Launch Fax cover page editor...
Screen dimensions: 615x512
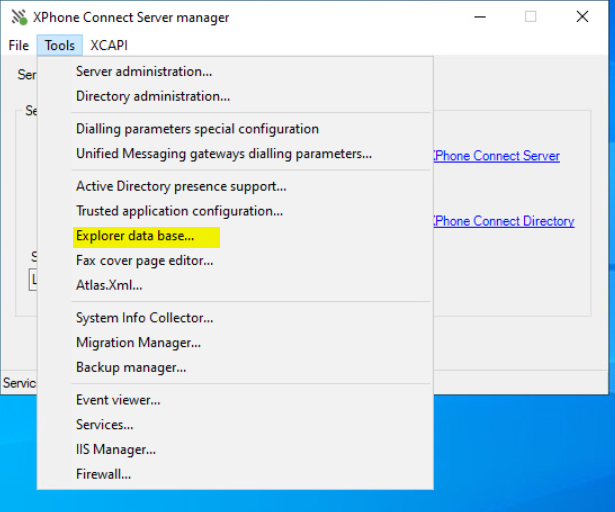tap(235, 261)
